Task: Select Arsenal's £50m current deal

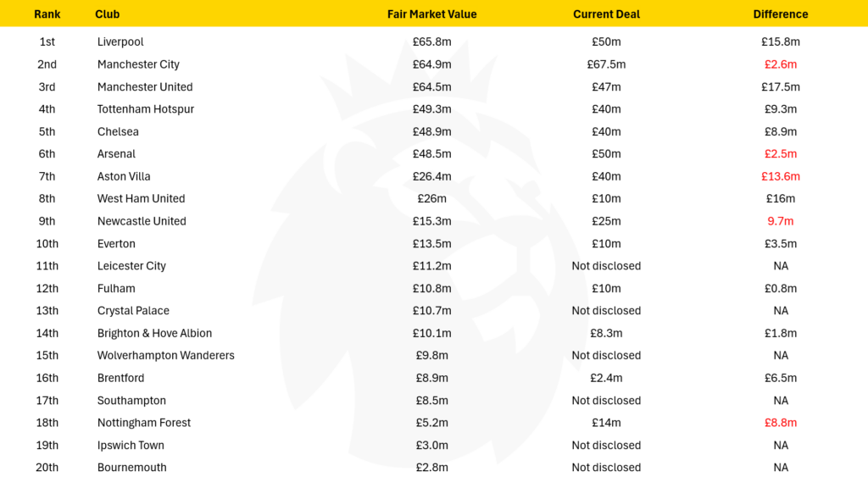Action: point(606,154)
